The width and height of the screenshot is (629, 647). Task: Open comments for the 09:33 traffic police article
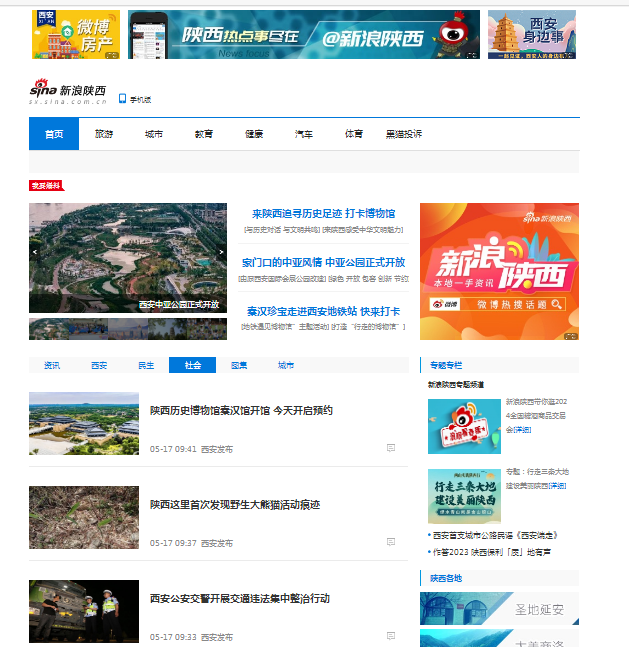point(391,636)
